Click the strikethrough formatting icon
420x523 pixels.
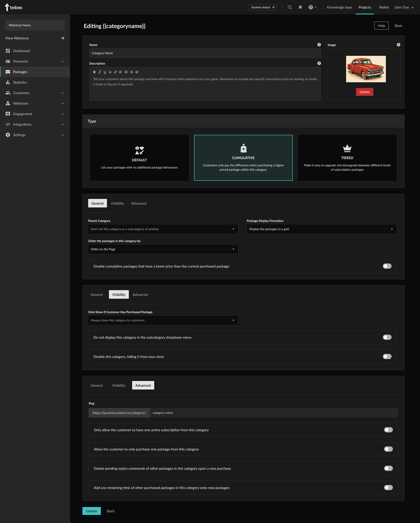110,72
